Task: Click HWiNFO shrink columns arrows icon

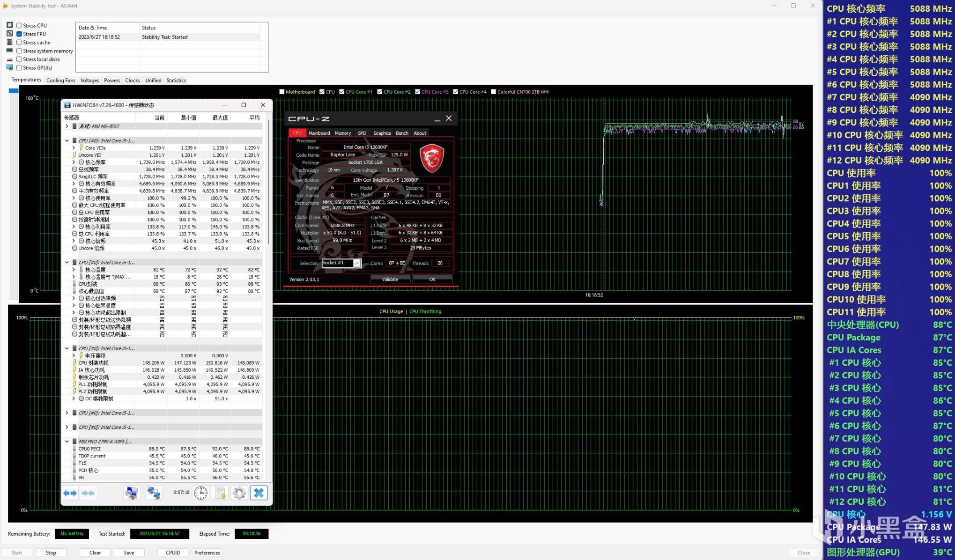Action: point(88,493)
